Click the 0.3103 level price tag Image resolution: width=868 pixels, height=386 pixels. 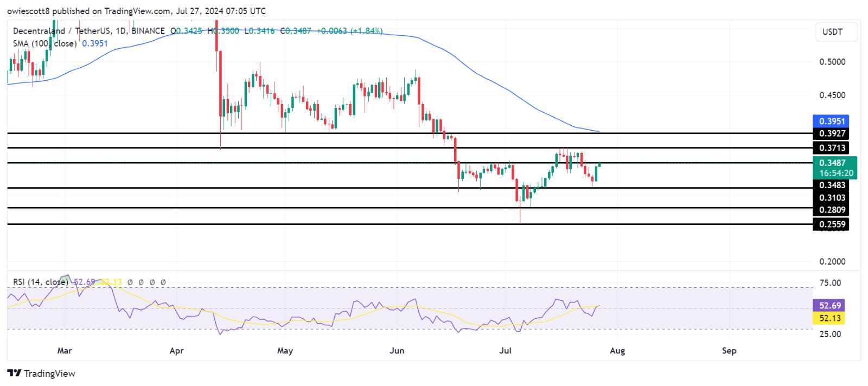(832, 198)
